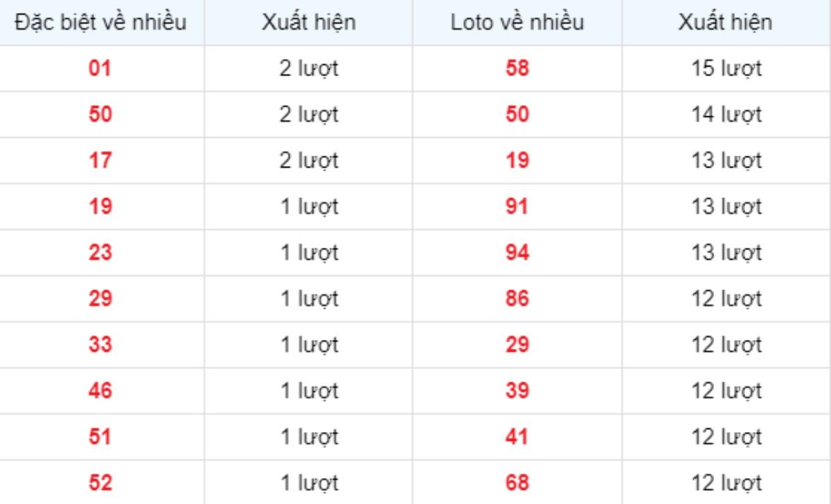This screenshot has height=504, width=831.
Task: Click loto number 41
Action: coord(517,437)
